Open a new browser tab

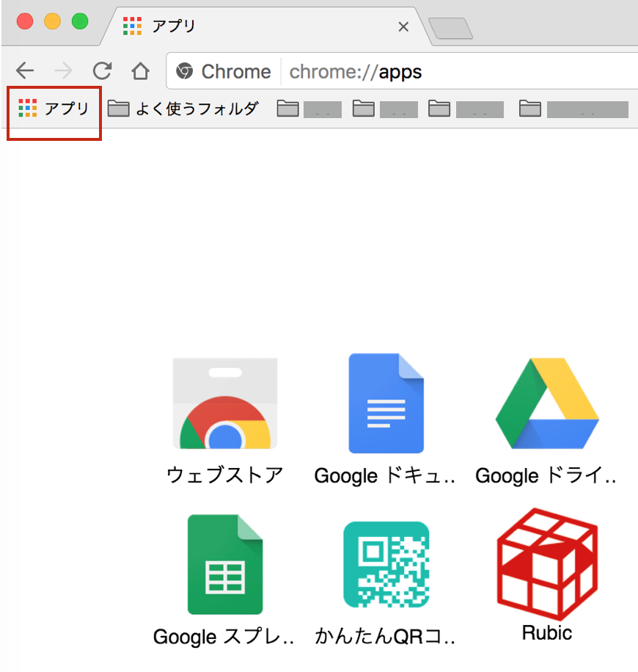451,26
